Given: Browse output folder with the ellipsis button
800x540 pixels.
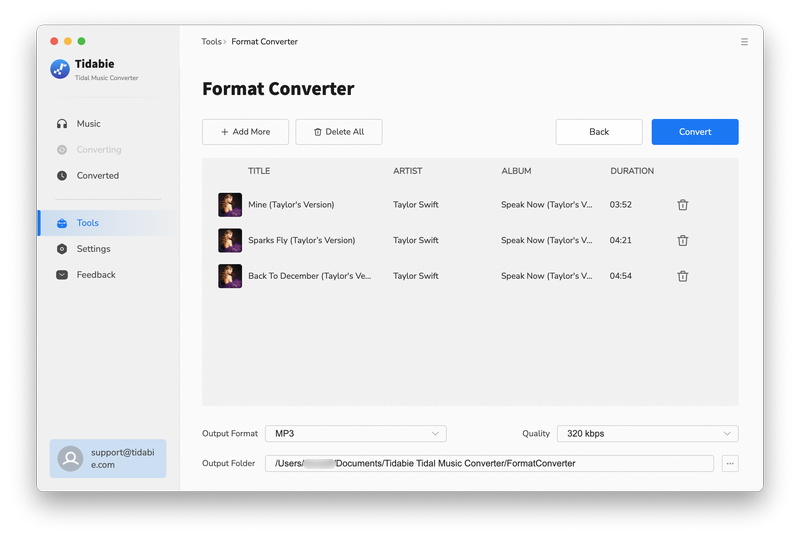Looking at the screenshot, I should click(x=730, y=463).
